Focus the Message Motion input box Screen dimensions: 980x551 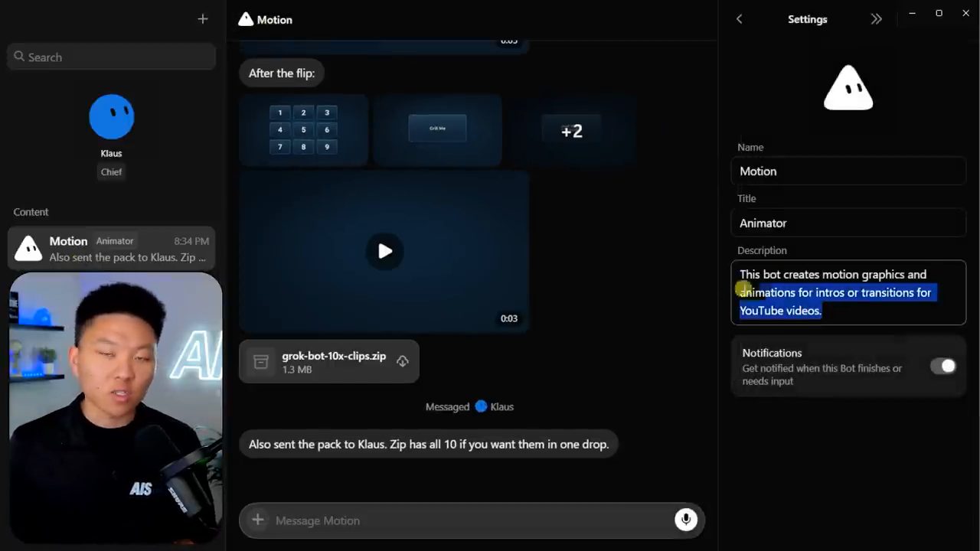[x=471, y=520]
